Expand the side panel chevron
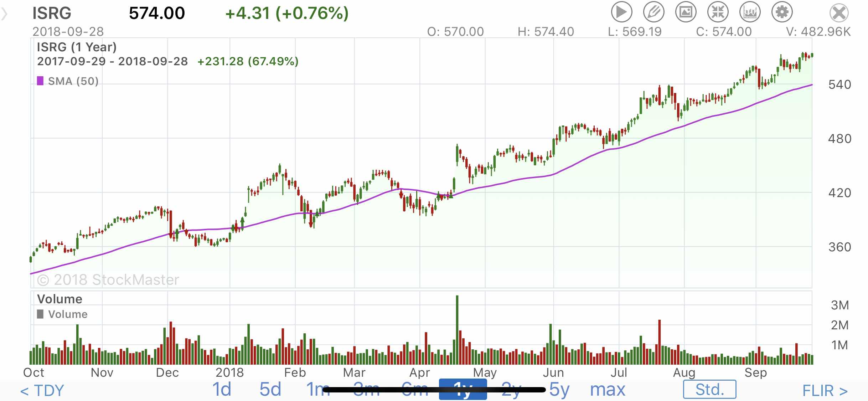868x401 pixels. pos(4,14)
